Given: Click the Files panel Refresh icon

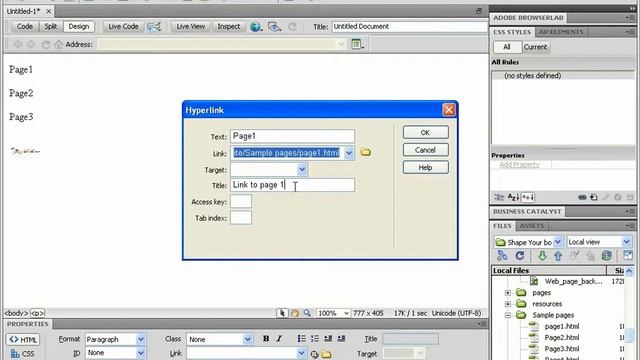Looking at the screenshot, I should click(x=520, y=256).
